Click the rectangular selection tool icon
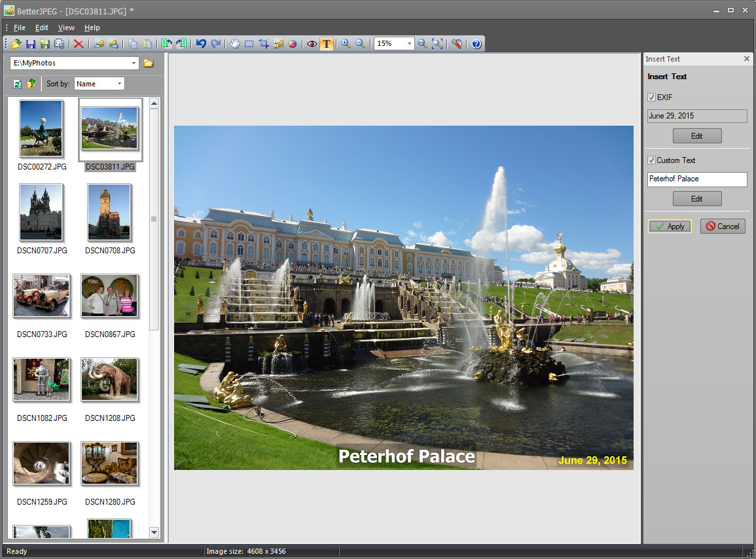This screenshot has width=756, height=559. point(249,44)
